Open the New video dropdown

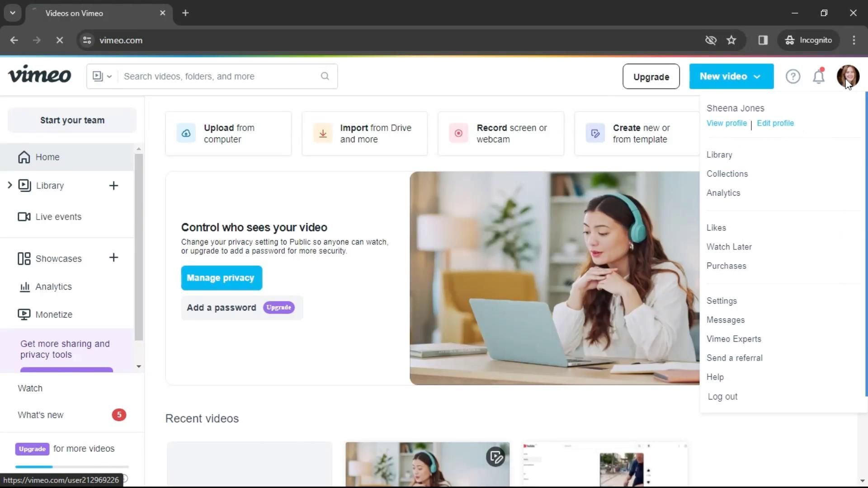click(731, 76)
